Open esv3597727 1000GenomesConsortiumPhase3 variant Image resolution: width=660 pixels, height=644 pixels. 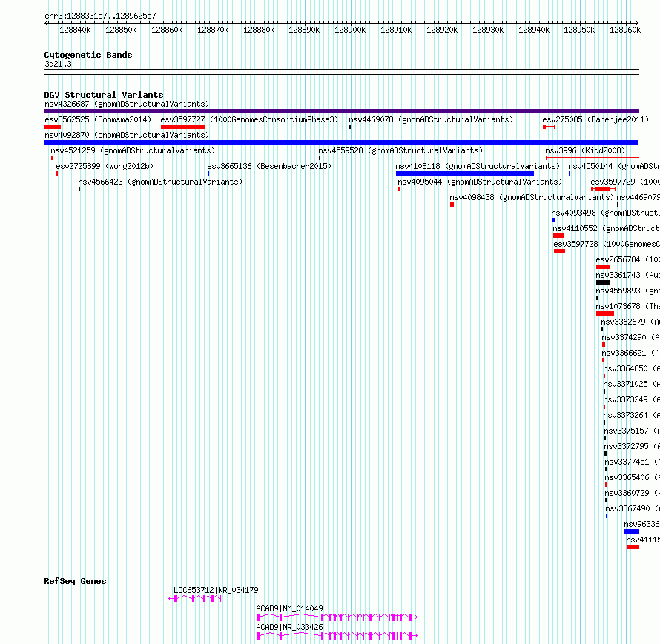pyautogui.click(x=249, y=119)
